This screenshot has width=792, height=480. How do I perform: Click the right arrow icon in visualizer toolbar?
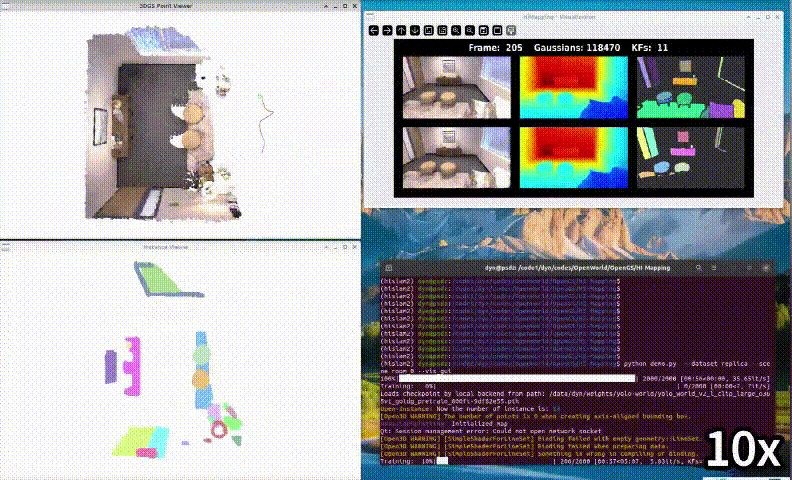pos(388,31)
